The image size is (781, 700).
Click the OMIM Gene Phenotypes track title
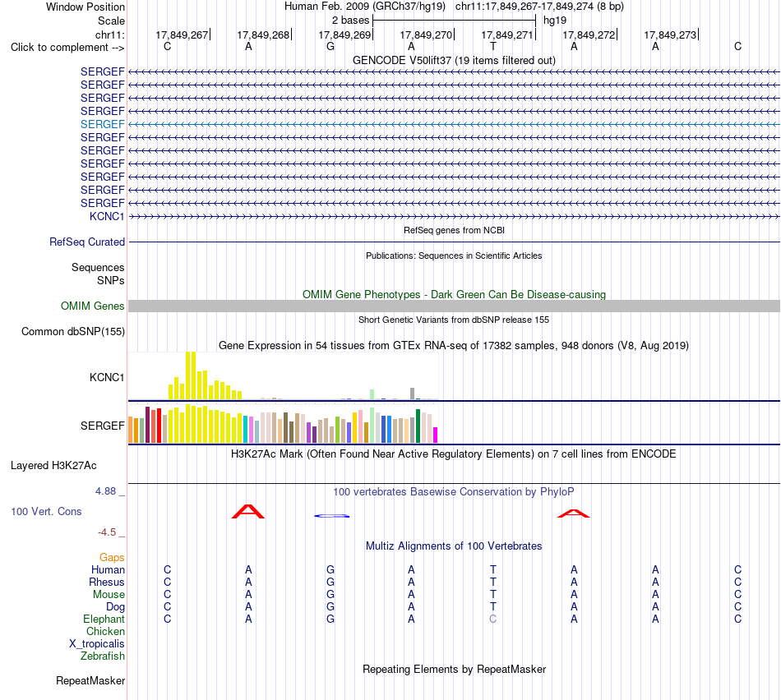coord(454,294)
